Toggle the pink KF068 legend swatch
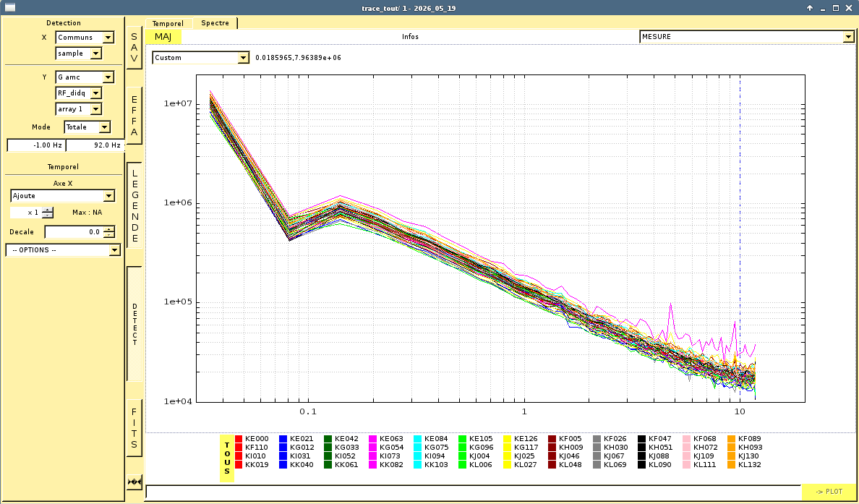Image resolution: width=859 pixels, height=504 pixels. (x=686, y=439)
